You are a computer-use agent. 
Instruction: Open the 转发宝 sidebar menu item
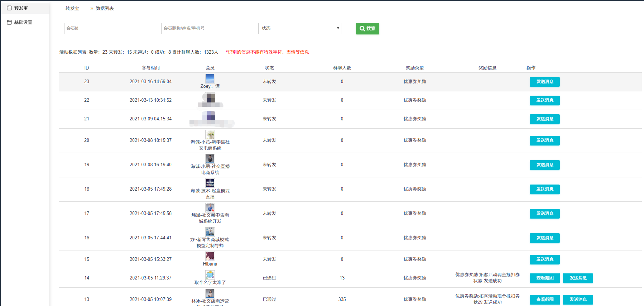pos(25,8)
